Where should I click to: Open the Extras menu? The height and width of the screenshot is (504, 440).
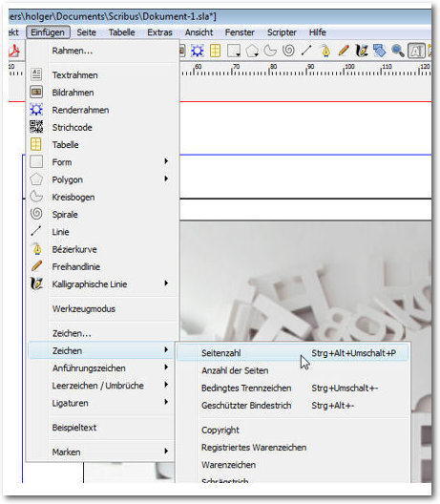[x=159, y=32]
